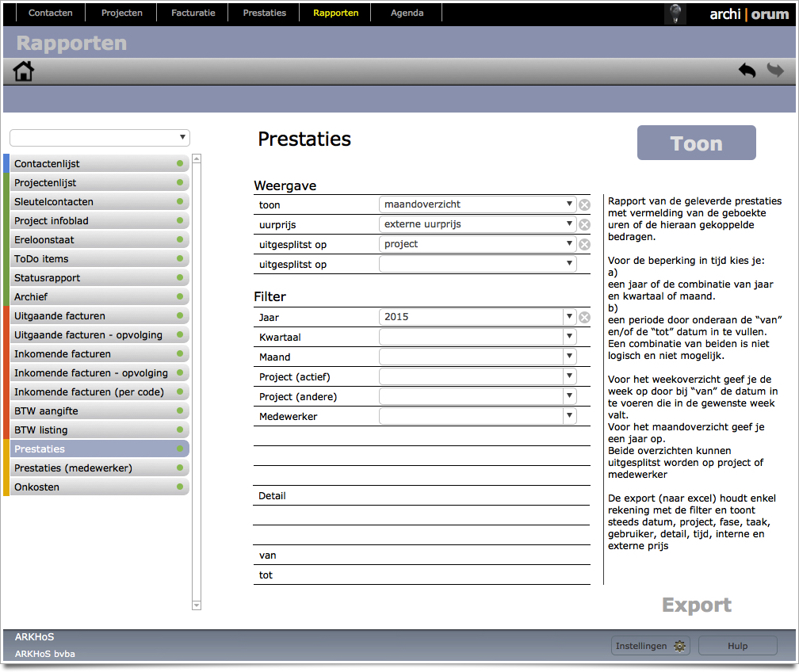This screenshot has height=672, width=799.
Task: Expand the Project (actief) dropdown
Action: [x=477, y=376]
